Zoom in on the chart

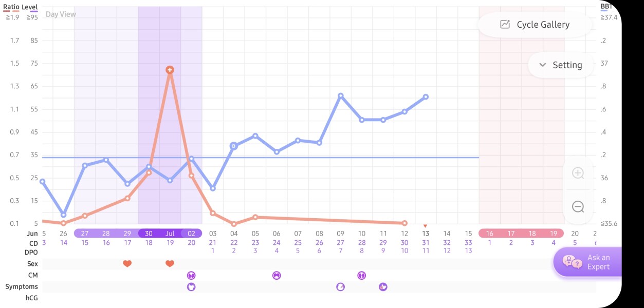pyautogui.click(x=578, y=173)
